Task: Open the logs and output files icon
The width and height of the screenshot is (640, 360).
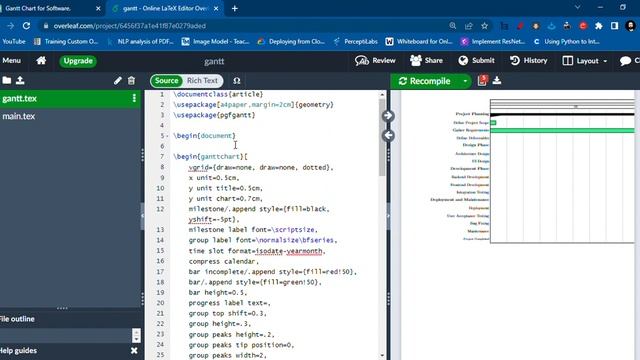Action: click(482, 80)
